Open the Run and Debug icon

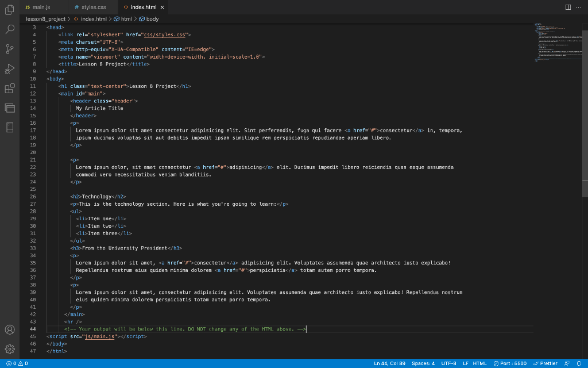click(x=10, y=69)
